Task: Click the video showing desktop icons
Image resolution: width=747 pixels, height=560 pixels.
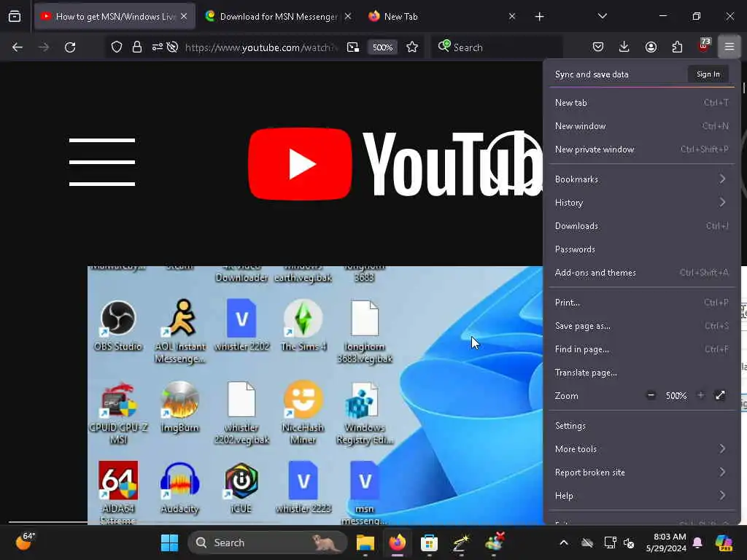Action: pos(315,395)
